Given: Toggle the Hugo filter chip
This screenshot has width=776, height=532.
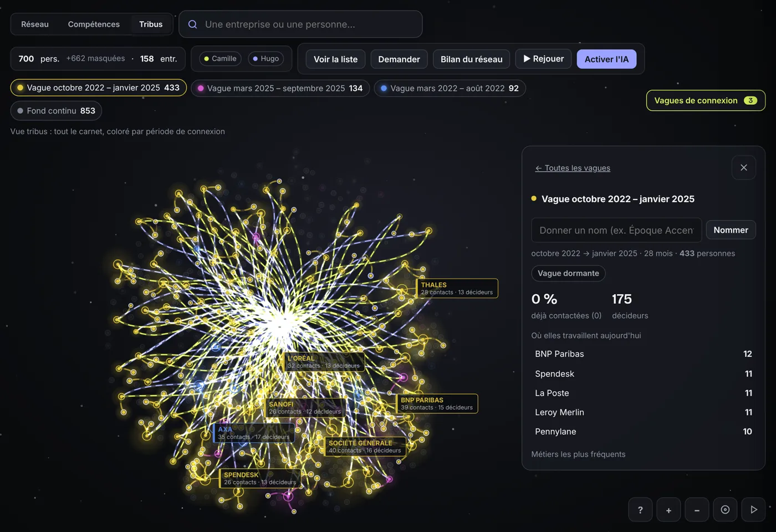Looking at the screenshot, I should (x=266, y=59).
